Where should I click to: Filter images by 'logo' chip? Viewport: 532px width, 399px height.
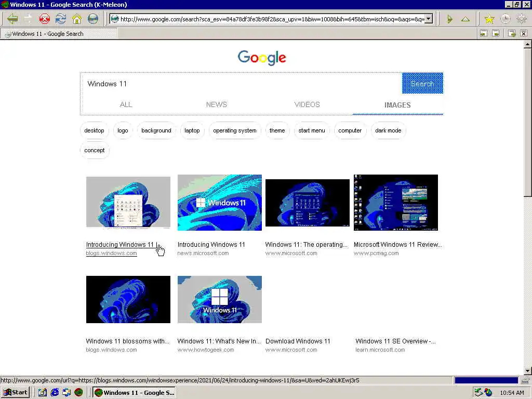(x=123, y=130)
